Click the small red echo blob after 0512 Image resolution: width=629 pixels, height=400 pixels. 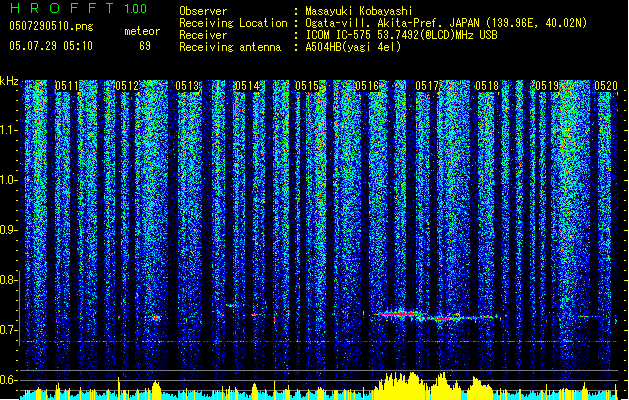click(x=156, y=318)
